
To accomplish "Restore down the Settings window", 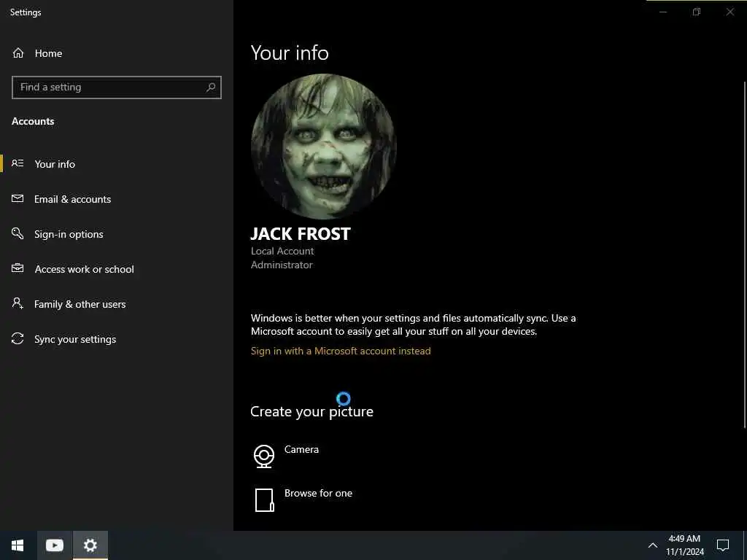I will (697, 12).
